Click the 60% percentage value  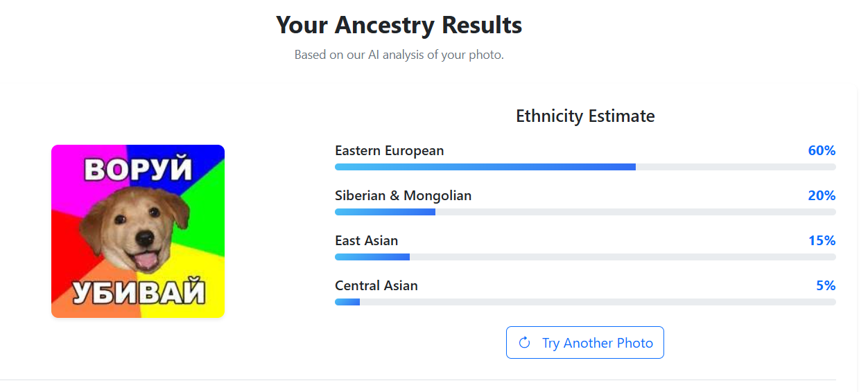[x=822, y=151]
